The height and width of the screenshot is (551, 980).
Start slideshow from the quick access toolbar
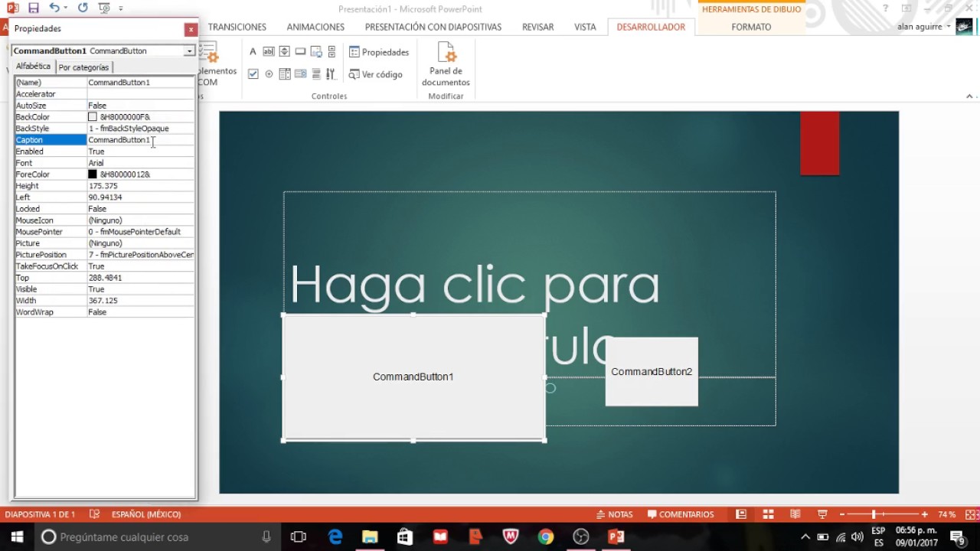coord(104,8)
